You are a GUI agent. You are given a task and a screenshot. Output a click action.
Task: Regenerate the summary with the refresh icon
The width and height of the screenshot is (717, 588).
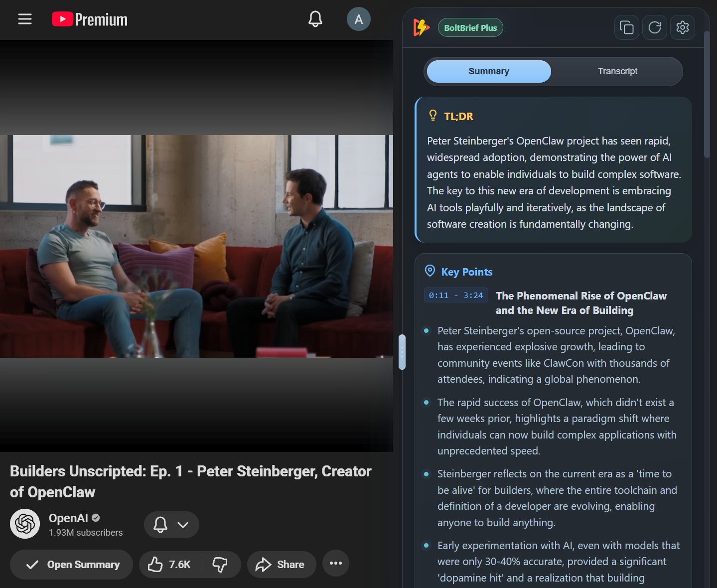[x=654, y=27]
